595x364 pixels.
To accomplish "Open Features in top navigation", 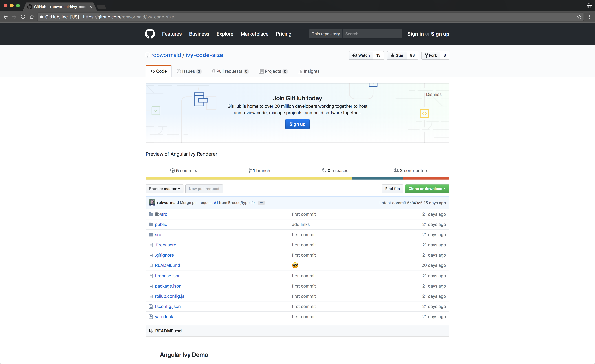I will [x=172, y=34].
